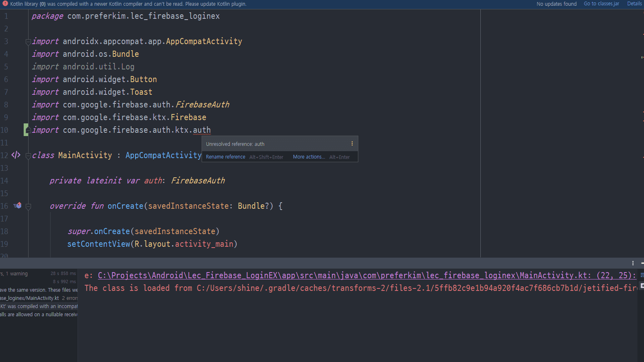Click the override gutter icon beside onCreate

click(18, 206)
